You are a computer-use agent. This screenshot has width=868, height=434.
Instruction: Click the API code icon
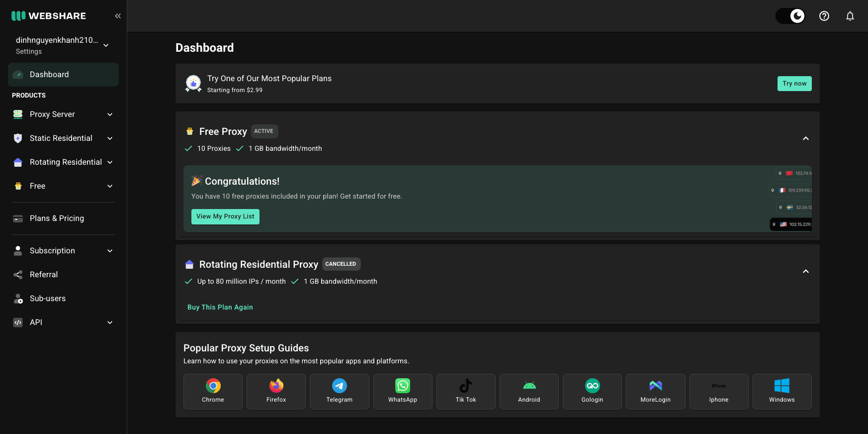coord(18,323)
